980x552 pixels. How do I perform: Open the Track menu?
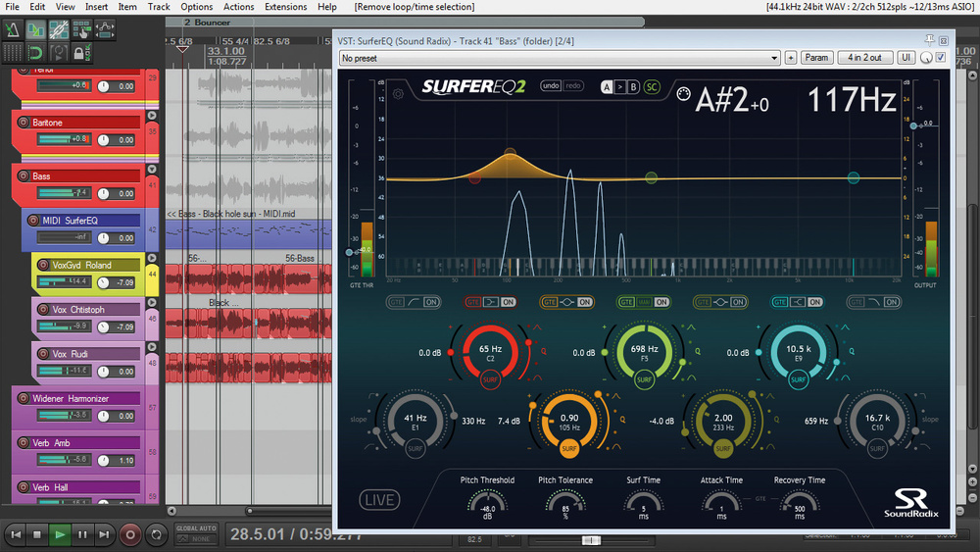coord(158,7)
